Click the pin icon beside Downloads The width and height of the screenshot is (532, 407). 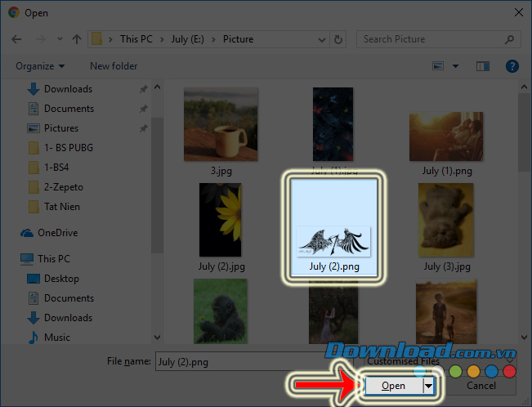pyautogui.click(x=144, y=89)
